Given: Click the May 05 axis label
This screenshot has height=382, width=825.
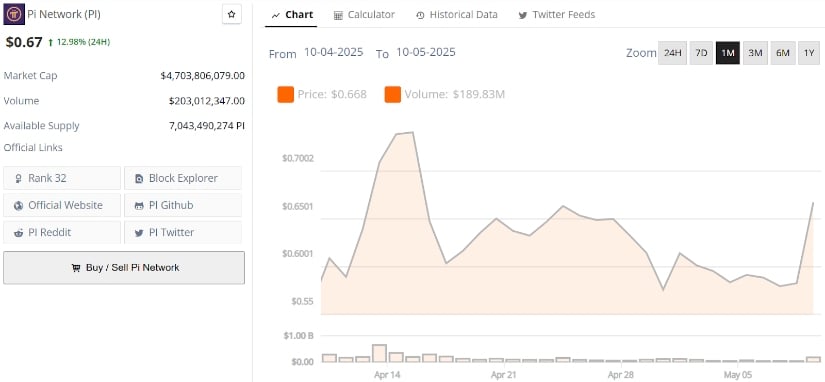Looking at the screenshot, I should 737,375.
